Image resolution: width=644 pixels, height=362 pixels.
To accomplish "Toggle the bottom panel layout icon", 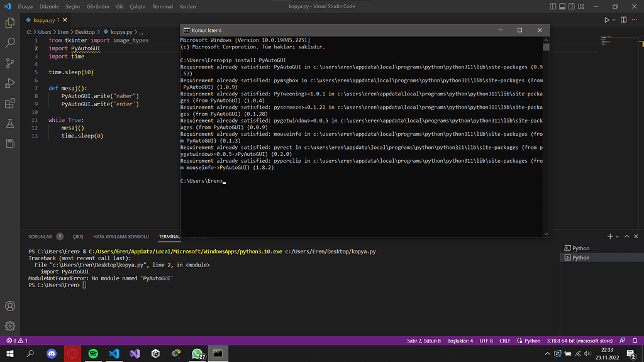I will pyautogui.click(x=562, y=6).
